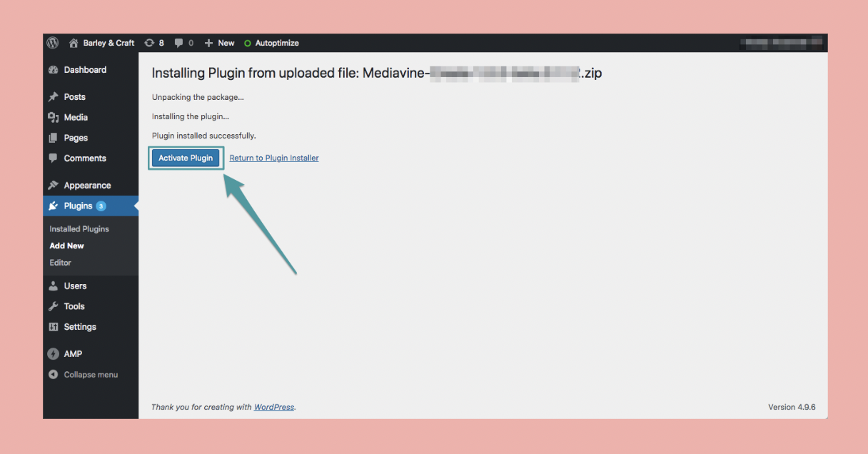Click the Plugins update count badge

tap(101, 206)
